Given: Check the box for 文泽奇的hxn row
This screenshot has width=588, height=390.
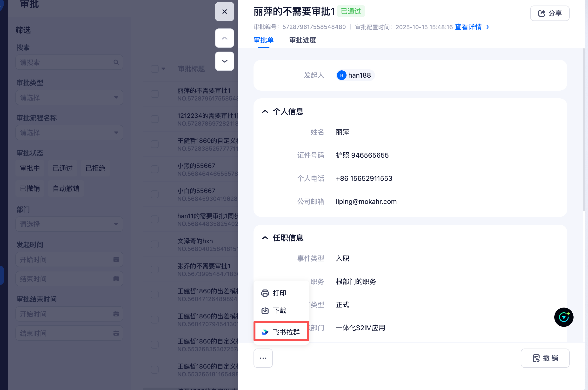Looking at the screenshot, I should tap(155, 244).
